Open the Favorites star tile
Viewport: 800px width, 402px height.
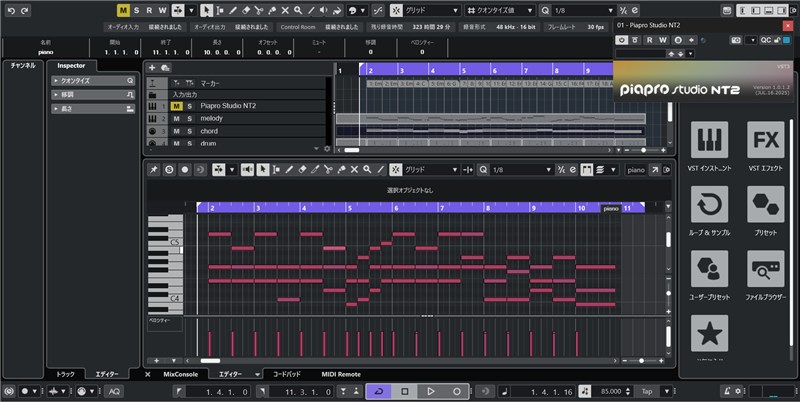pos(709,333)
